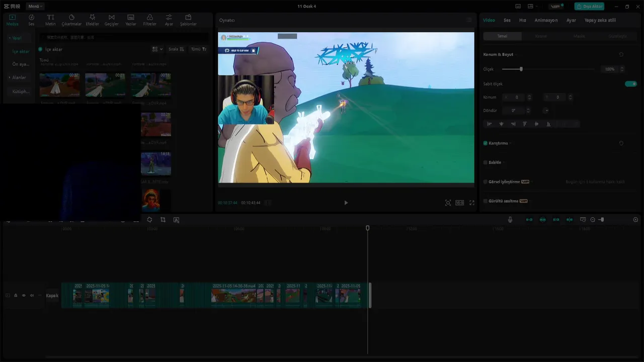The height and width of the screenshot is (362, 644).
Task: Open the media grid view dropdown
Action: 157,49
